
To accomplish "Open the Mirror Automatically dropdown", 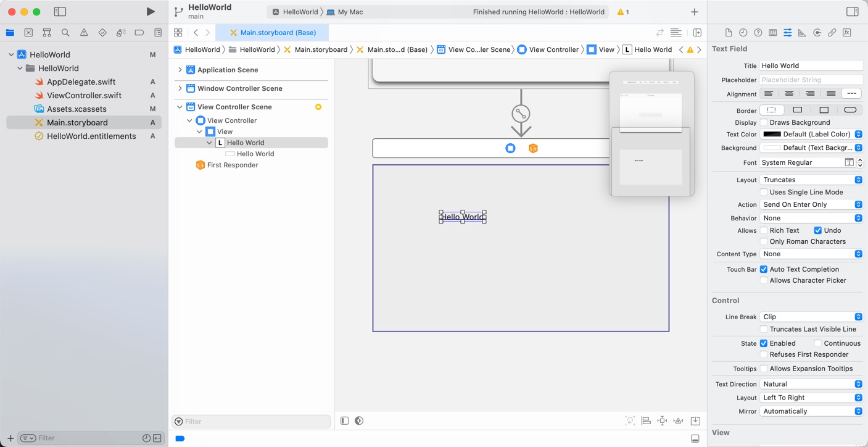I will coord(811,411).
